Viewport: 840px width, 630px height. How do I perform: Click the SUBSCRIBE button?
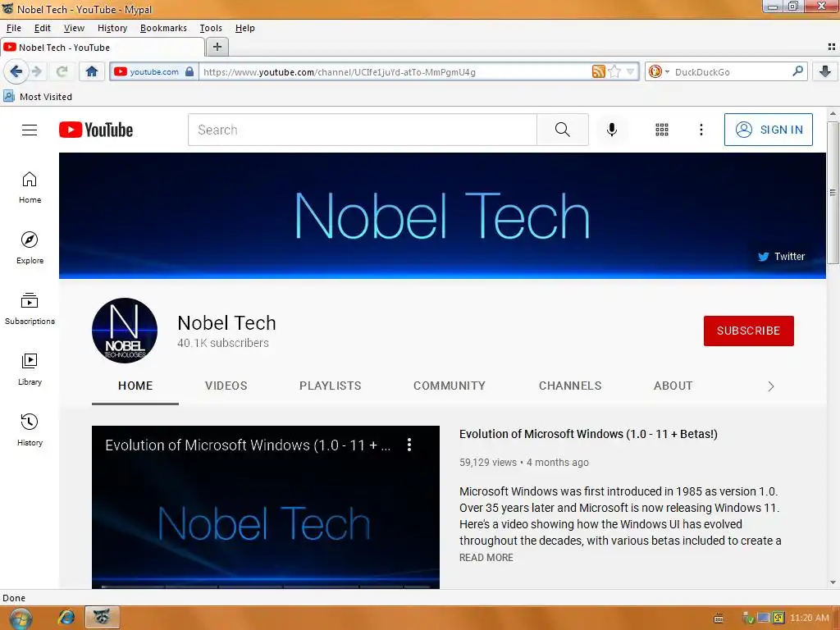748,331
